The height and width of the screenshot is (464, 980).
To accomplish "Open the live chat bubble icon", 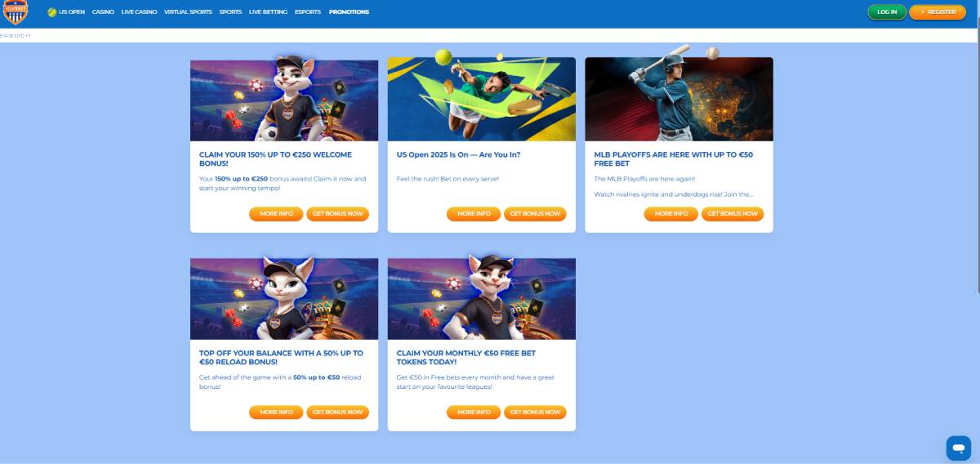I will click(x=958, y=448).
